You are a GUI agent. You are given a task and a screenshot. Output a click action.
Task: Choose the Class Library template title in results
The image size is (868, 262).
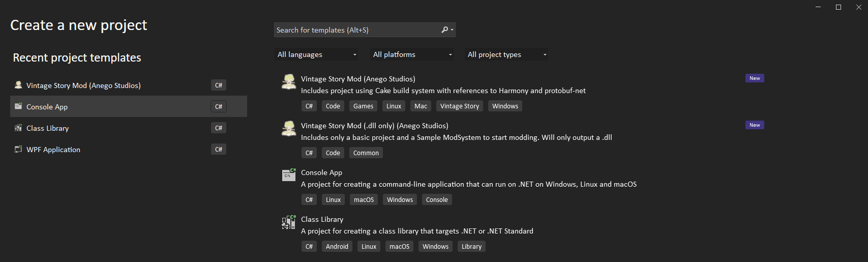click(322, 219)
